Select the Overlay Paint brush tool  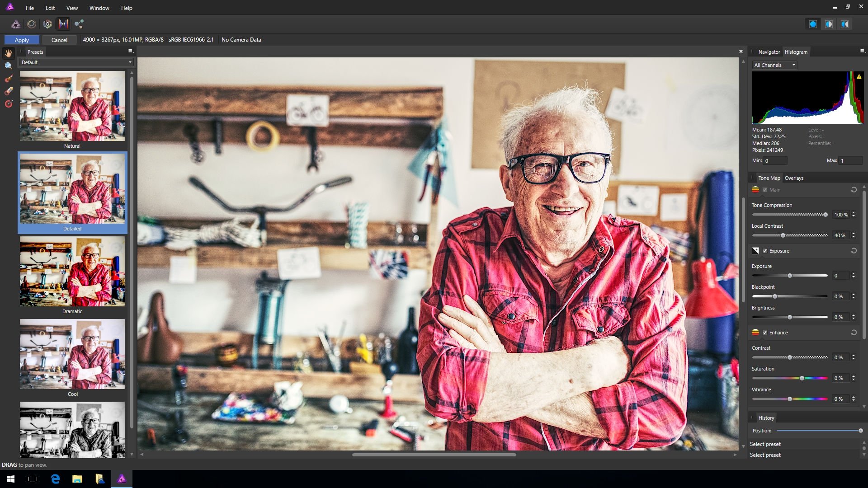[8, 79]
